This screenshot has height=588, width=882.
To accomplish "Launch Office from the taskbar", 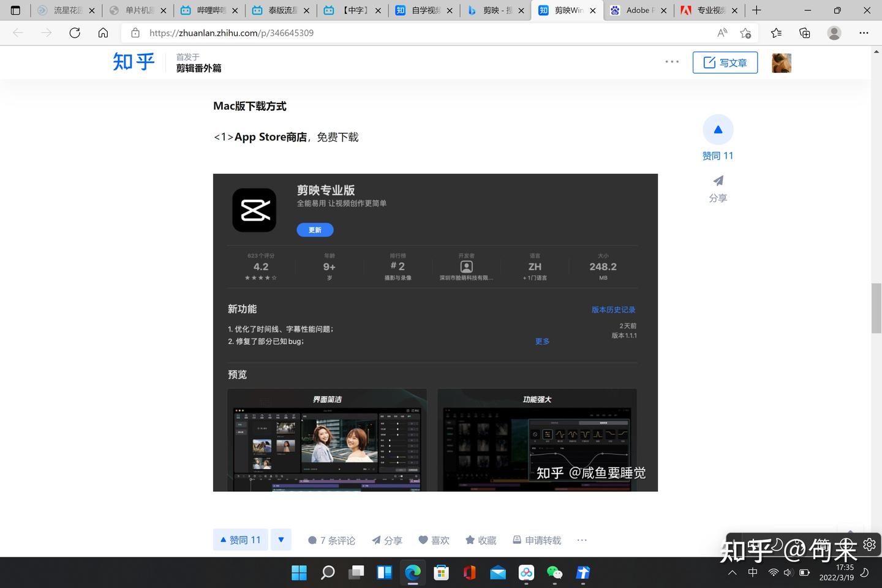I will [x=470, y=573].
